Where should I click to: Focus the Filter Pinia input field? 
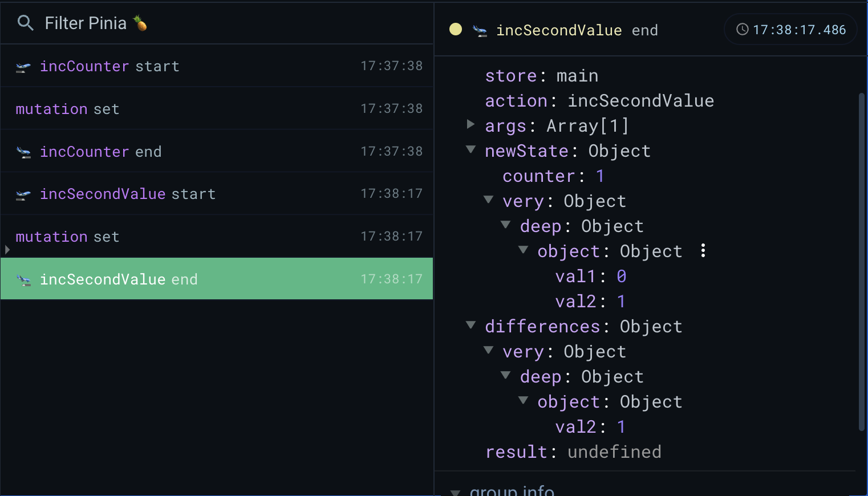(217, 23)
